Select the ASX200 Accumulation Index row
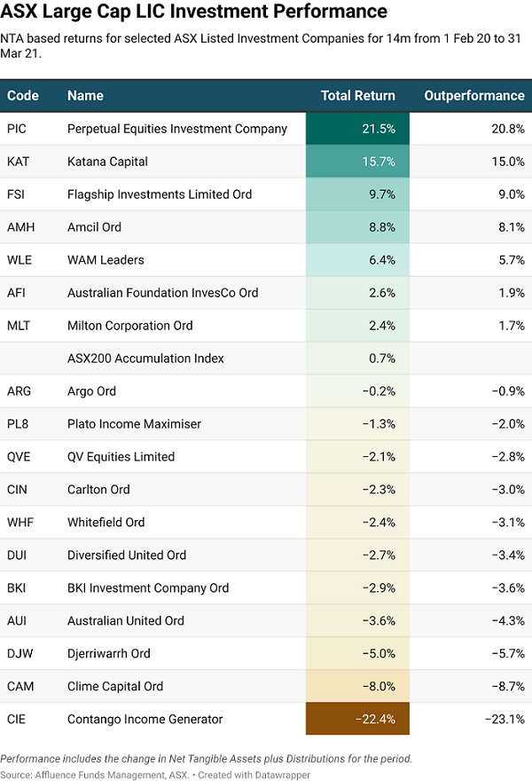This screenshot has width=532, height=781. [x=145, y=359]
